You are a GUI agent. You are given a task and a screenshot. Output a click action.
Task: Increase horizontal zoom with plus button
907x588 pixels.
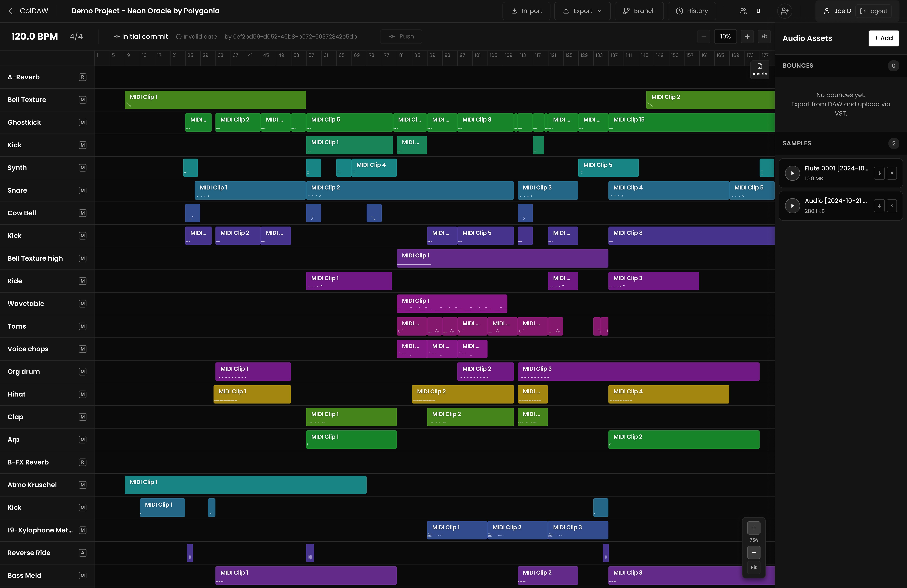(x=747, y=37)
